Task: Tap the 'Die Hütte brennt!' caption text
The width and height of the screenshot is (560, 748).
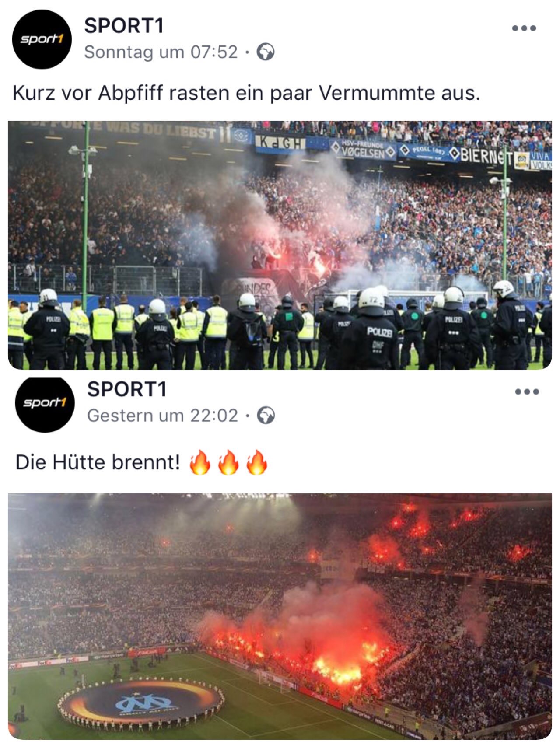Action: 98,462
